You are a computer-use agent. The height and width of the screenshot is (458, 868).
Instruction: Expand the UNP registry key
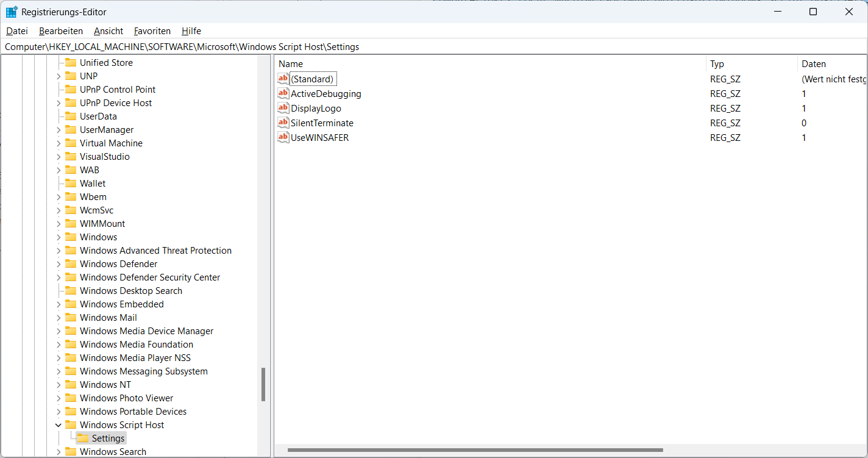[x=59, y=76]
